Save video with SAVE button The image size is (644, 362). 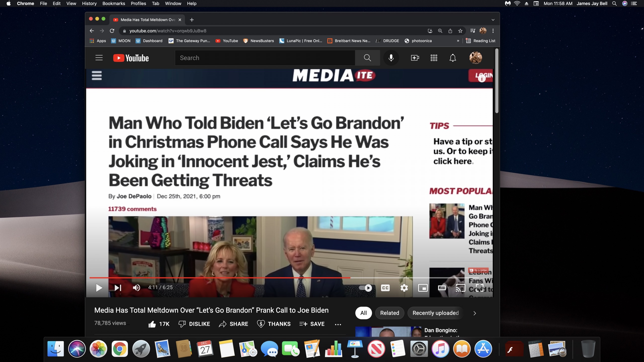(312, 324)
